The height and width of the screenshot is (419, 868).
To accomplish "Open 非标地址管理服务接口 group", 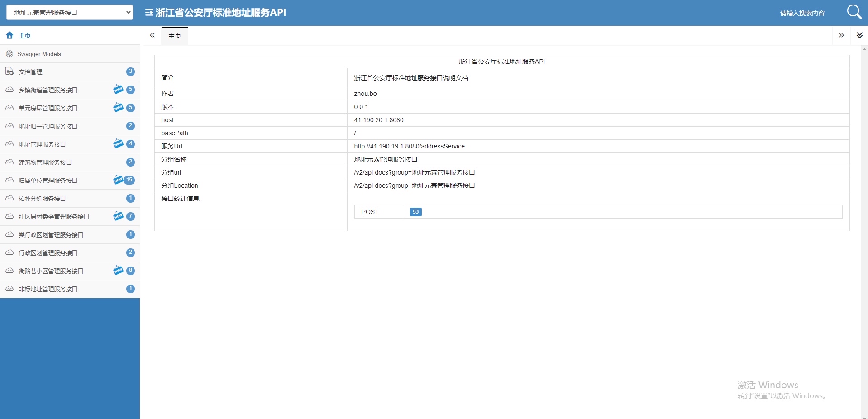I will point(70,289).
